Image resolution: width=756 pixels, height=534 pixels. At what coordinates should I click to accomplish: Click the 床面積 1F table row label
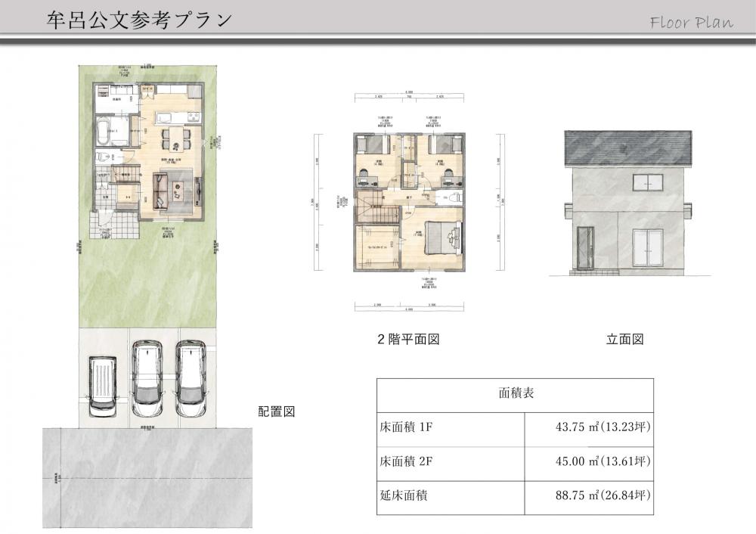(x=406, y=427)
